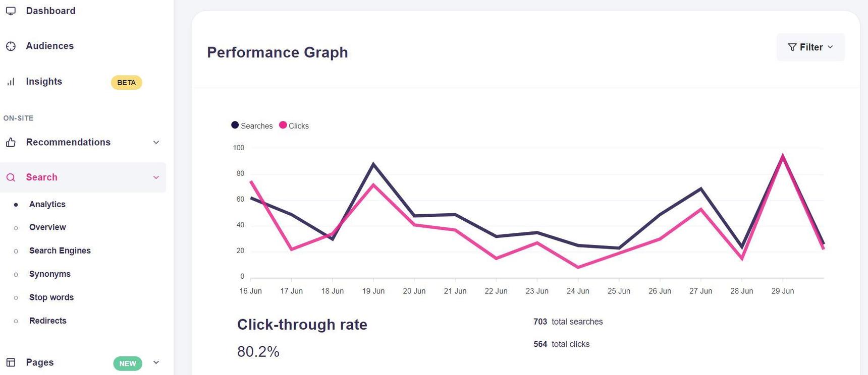The width and height of the screenshot is (868, 375).
Task: Open the Analytics submenu item
Action: click(47, 204)
